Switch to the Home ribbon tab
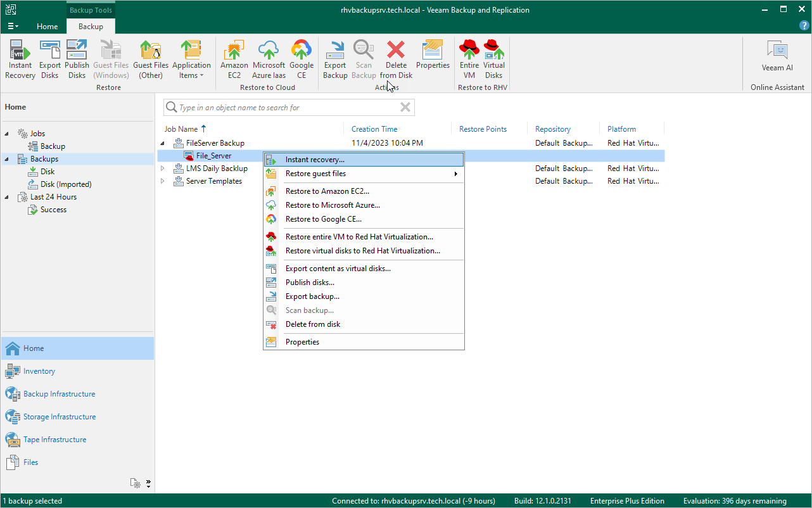812x508 pixels. (48, 27)
